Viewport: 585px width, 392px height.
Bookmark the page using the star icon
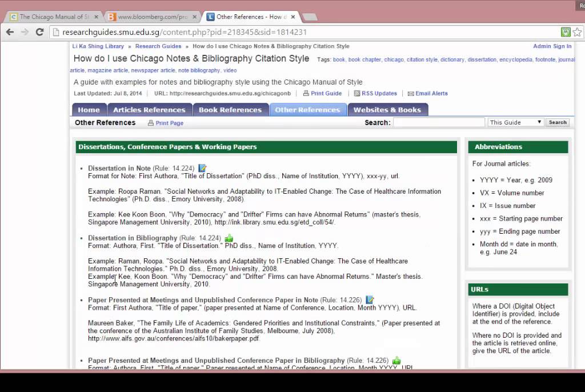pos(577,32)
